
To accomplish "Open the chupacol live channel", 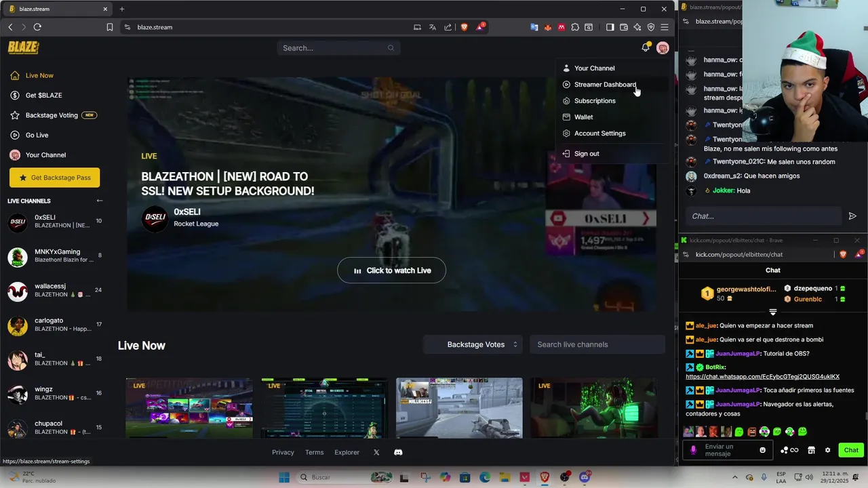I will (54, 428).
